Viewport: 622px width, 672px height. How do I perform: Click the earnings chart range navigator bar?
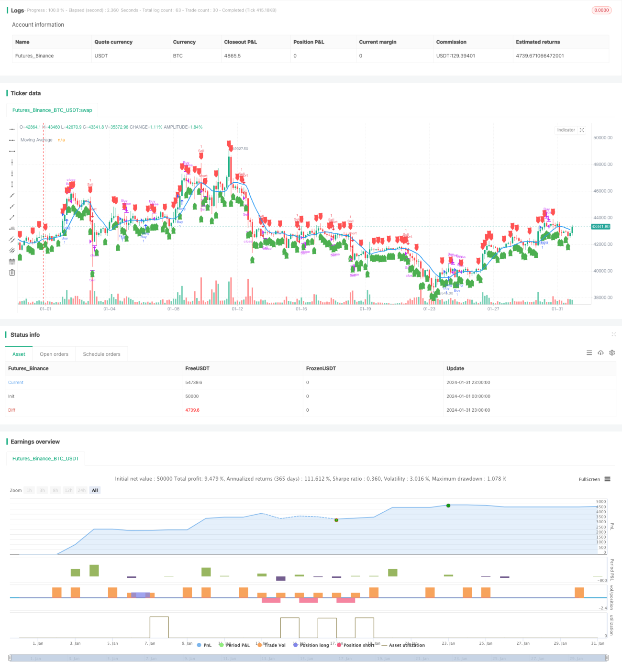(309, 658)
